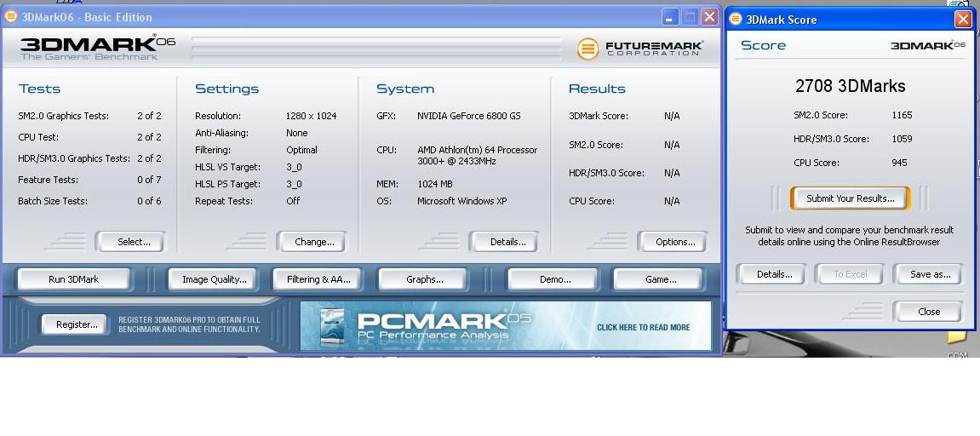Click the Register button
Screen dimensions: 980x436
[x=75, y=324]
